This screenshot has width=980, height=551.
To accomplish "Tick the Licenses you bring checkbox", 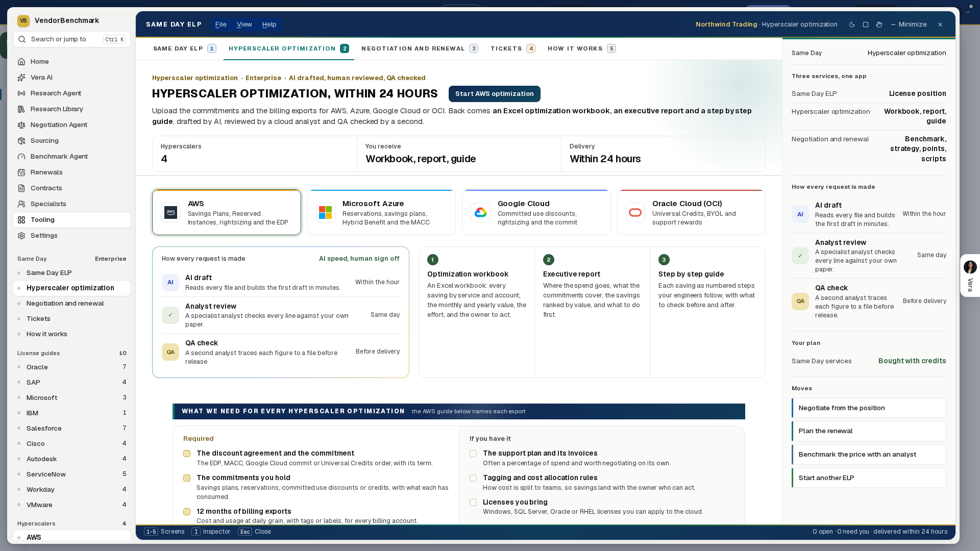I will [x=473, y=503].
